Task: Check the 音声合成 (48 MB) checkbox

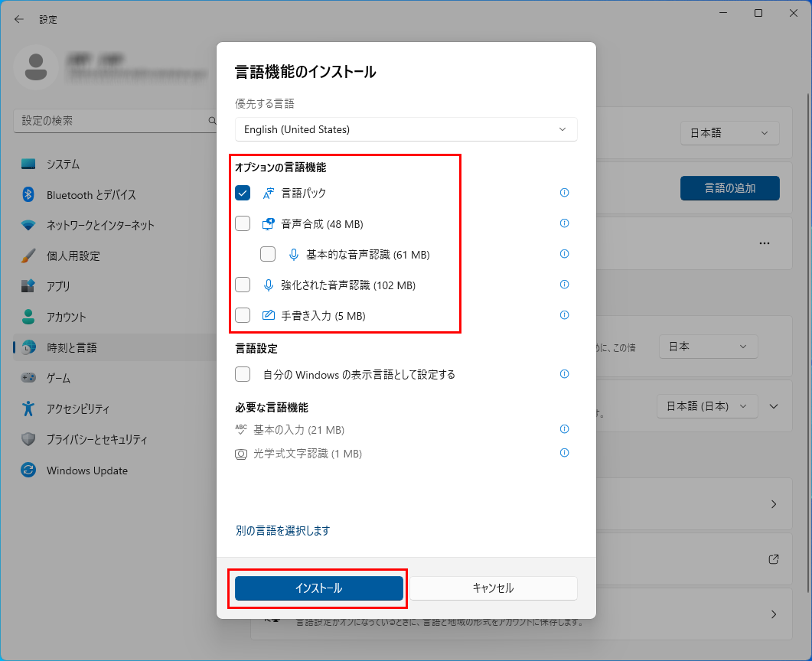Action: click(x=243, y=223)
